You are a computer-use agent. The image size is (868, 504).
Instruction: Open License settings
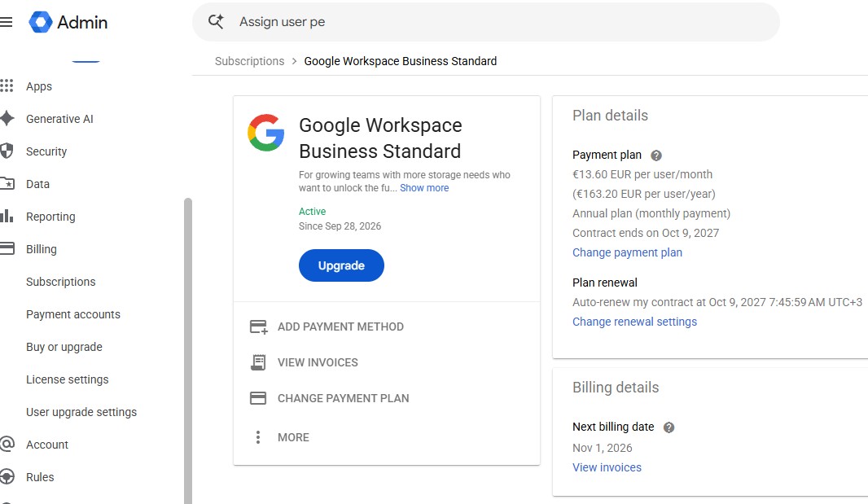pyautogui.click(x=68, y=379)
